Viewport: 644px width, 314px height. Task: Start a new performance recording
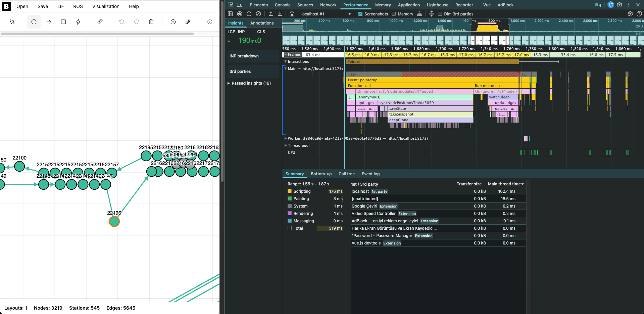tap(240, 14)
